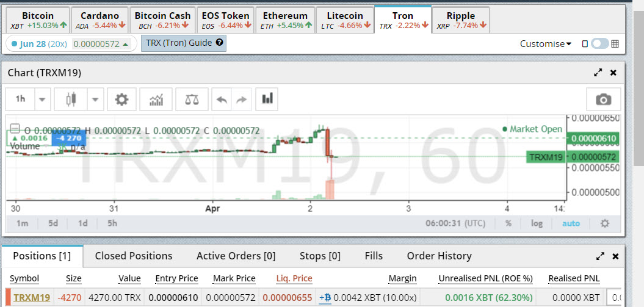
Task: Click Bitcoin margin plus icon
Action: pos(325,298)
